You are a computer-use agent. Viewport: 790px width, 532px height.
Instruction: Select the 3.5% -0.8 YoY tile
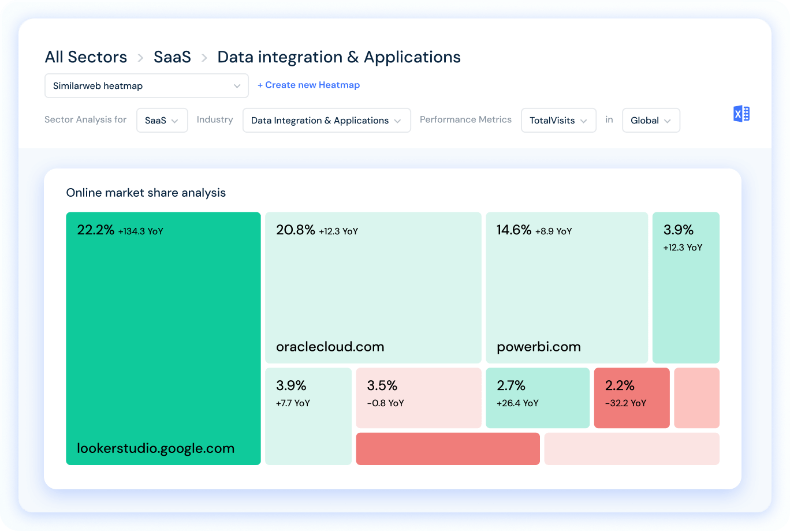[418, 398]
